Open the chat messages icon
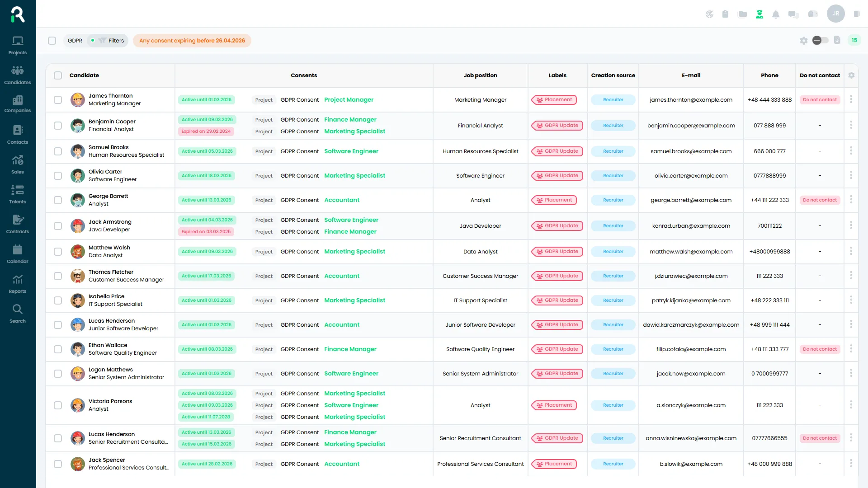This screenshot has height=488, width=868. pos(793,14)
